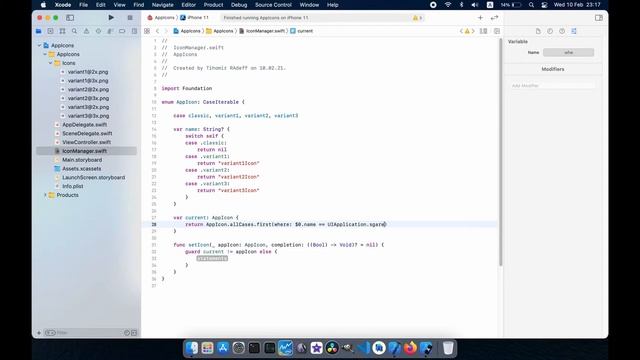Open ViewController.swift

87,142
